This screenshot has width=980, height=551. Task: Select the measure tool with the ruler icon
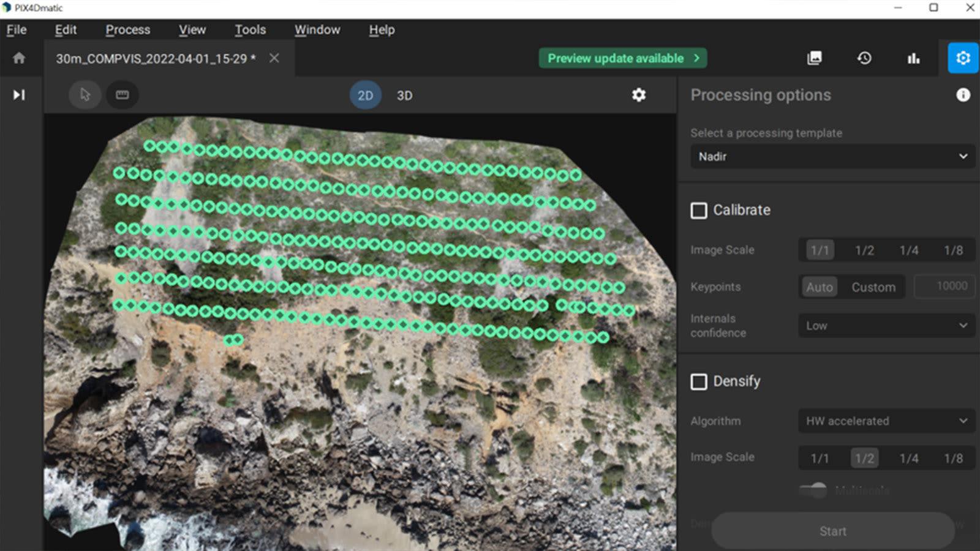pyautogui.click(x=122, y=95)
